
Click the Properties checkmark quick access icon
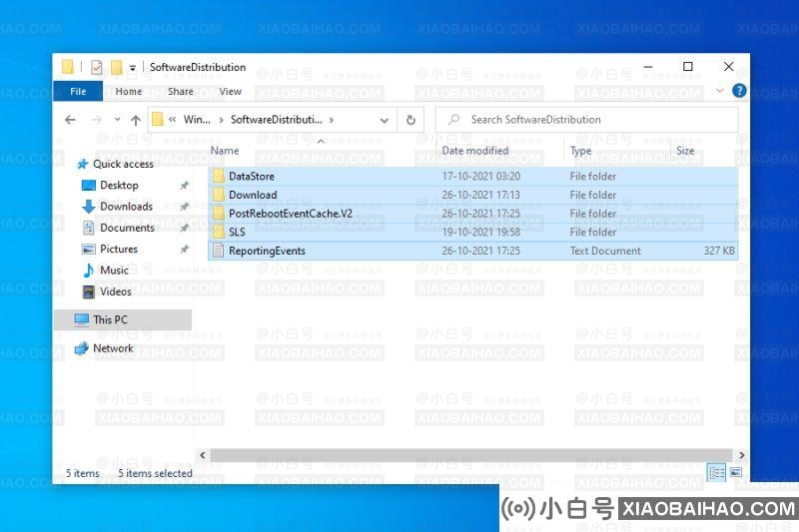[x=96, y=67]
